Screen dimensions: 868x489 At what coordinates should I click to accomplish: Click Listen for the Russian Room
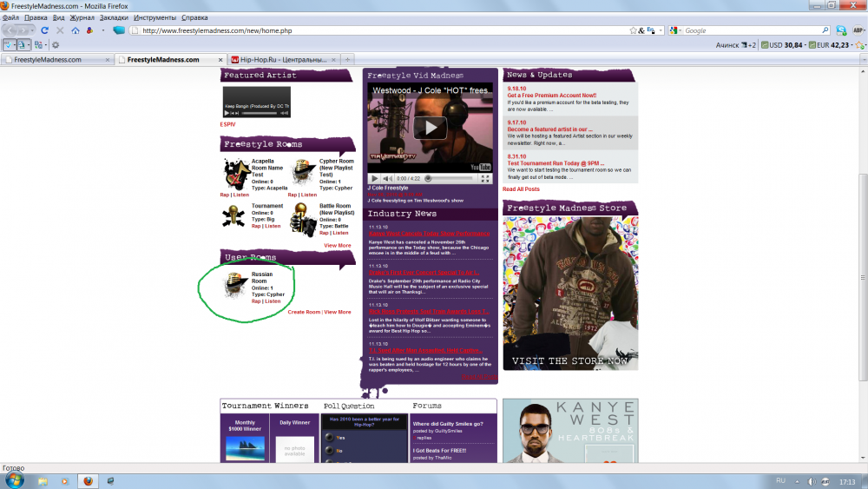[x=273, y=301]
